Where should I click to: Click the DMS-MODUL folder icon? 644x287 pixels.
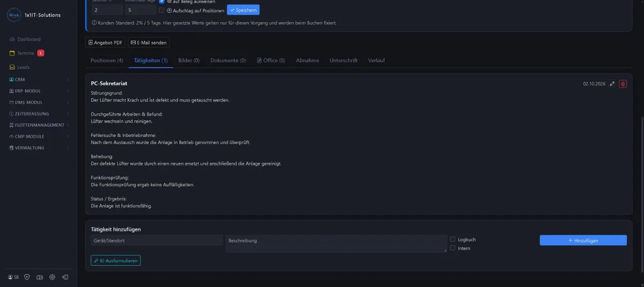click(x=11, y=102)
